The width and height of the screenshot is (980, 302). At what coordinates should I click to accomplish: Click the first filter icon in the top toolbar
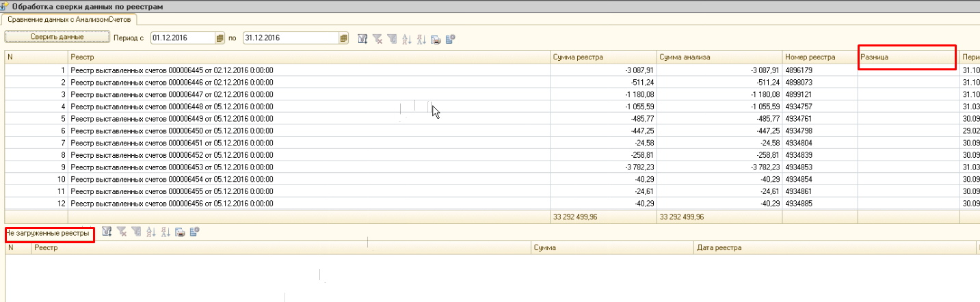(363, 39)
